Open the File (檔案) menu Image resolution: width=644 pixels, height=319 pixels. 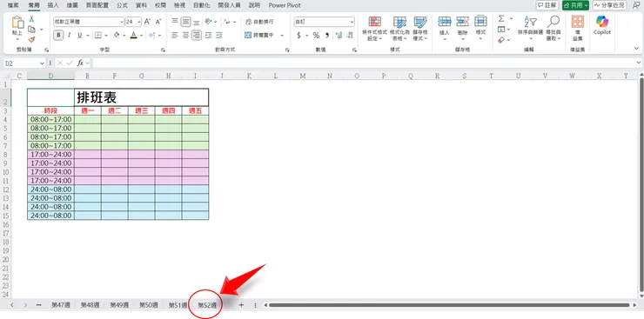click(x=14, y=6)
